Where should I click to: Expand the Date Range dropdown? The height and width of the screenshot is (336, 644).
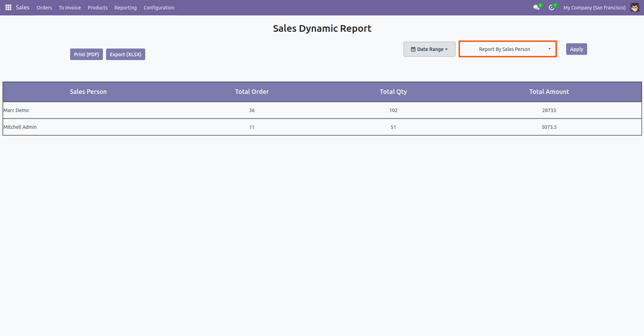click(429, 49)
